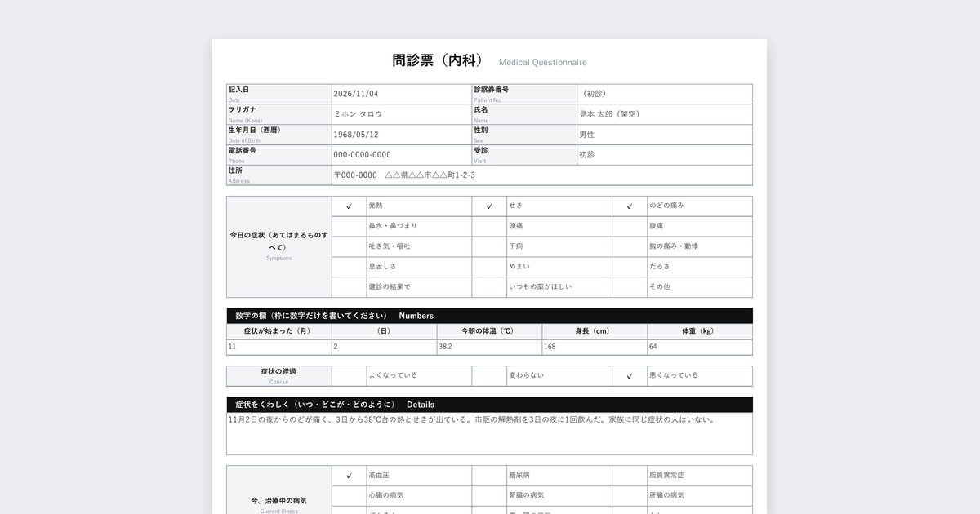This screenshot has width=980, height=514.
Task: Select the いつもの薬がほしい checkbox
Action: click(489, 288)
